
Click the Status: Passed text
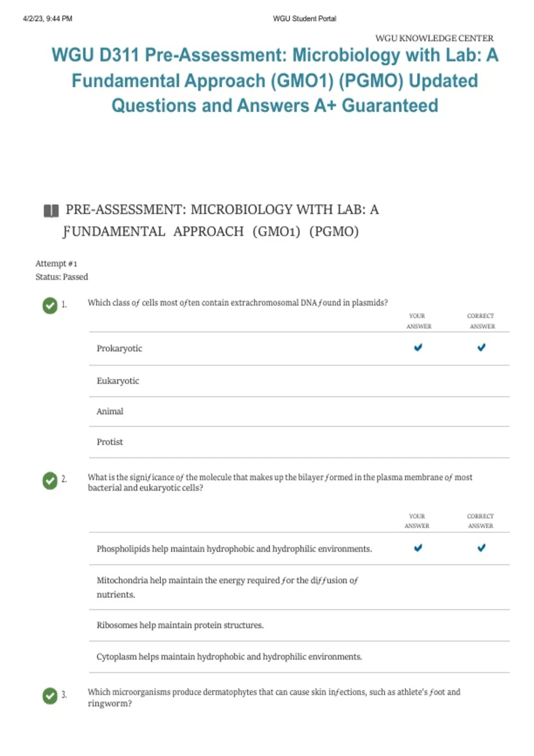coord(62,277)
